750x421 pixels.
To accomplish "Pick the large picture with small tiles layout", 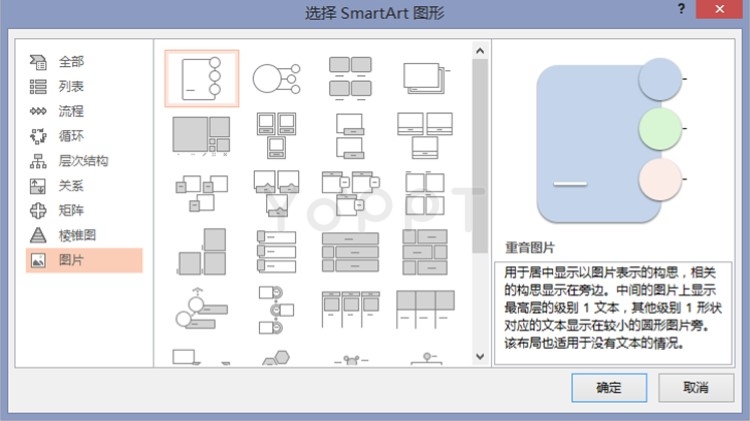I will [201, 136].
